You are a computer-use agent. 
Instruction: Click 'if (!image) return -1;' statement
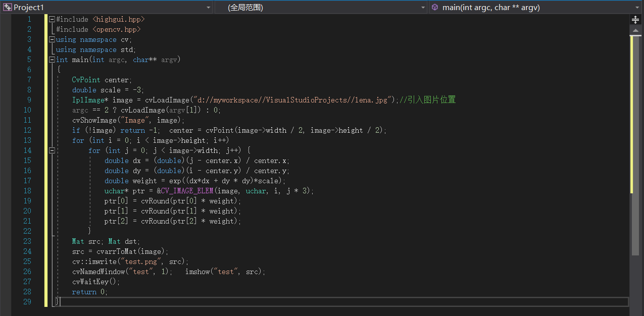(116, 130)
